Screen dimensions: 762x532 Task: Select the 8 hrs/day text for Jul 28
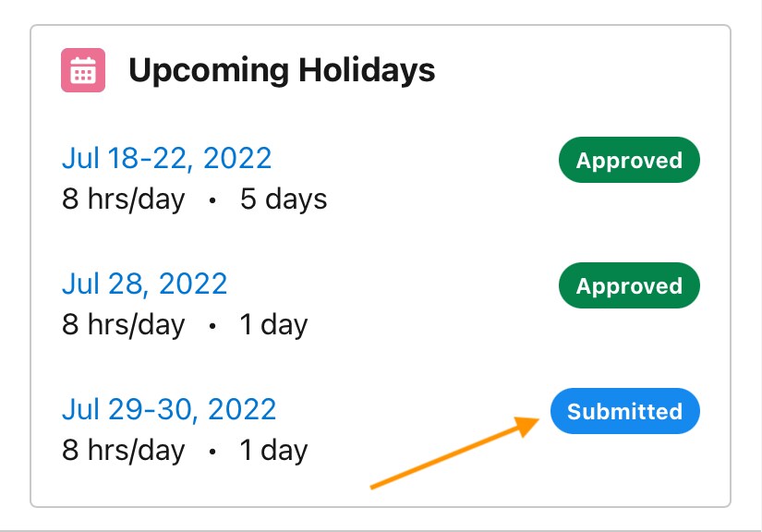pyautogui.click(x=126, y=324)
